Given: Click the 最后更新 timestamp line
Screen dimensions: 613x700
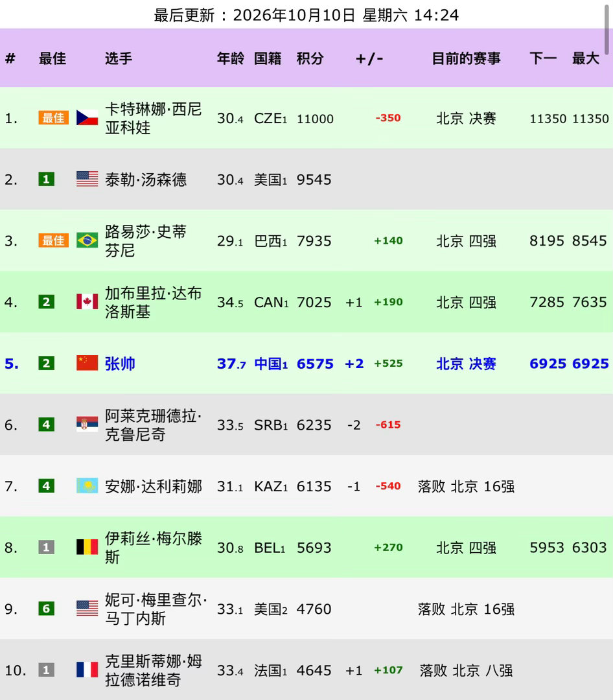Looking at the screenshot, I should pyautogui.click(x=306, y=15).
